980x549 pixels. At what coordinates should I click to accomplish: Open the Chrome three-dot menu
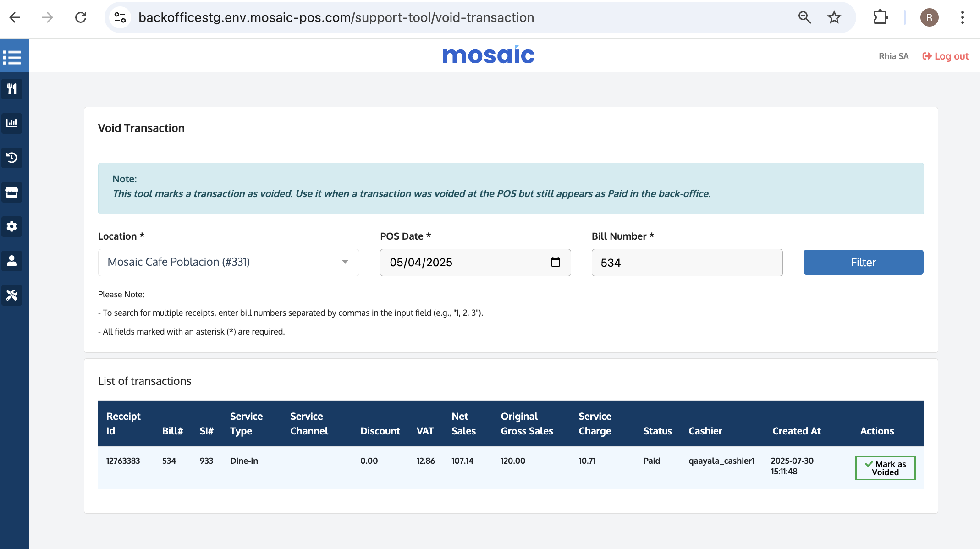963,17
